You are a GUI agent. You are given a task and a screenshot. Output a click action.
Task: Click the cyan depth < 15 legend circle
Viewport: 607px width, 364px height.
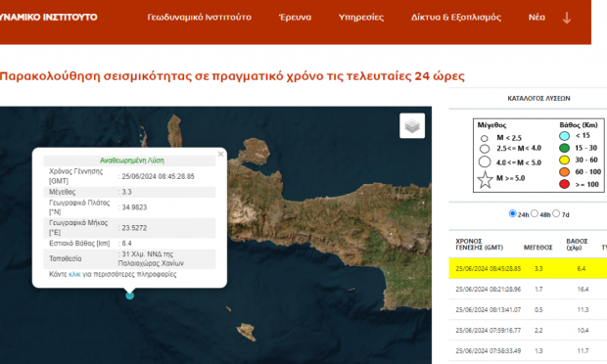point(565,136)
